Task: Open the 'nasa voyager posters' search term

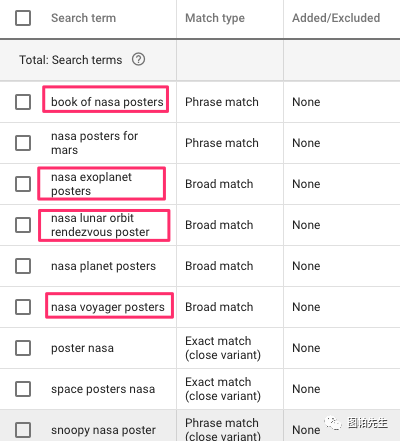Action: tap(108, 307)
